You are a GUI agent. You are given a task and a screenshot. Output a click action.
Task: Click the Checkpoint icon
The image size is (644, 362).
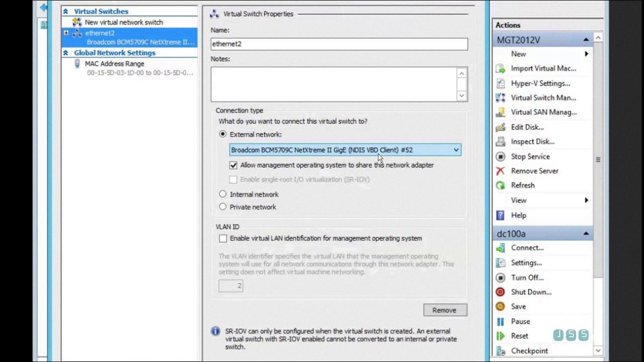(500, 351)
